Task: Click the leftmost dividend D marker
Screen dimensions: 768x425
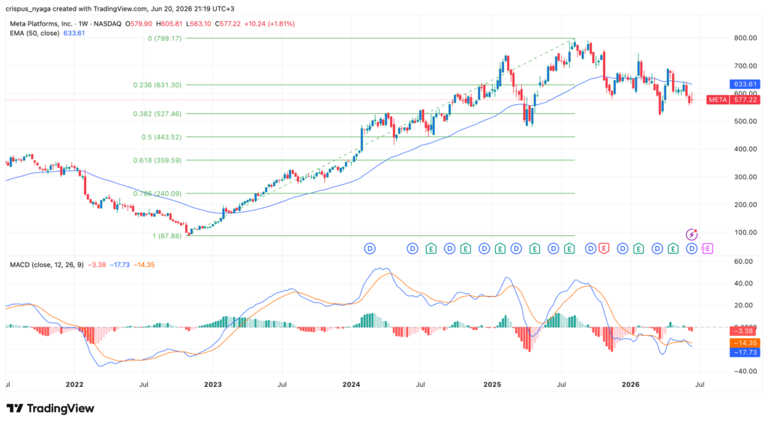Action: pyautogui.click(x=370, y=249)
